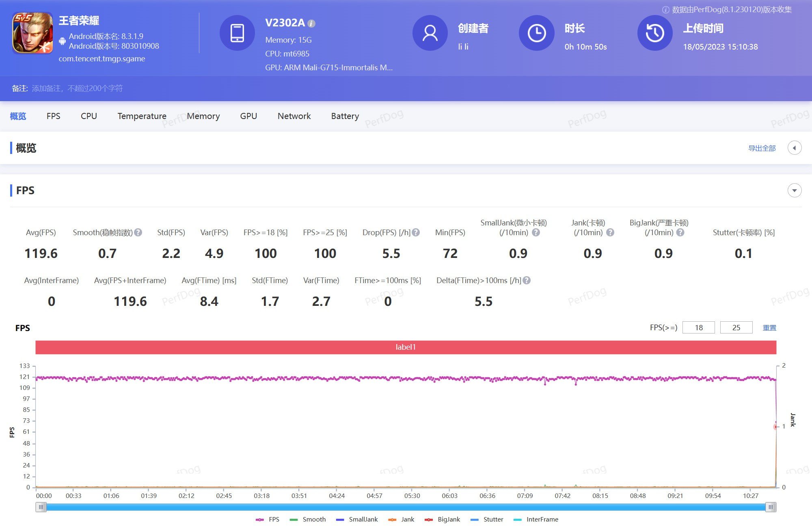
Task: Collapse the 概览 panel with the side arrow
Action: 795,147
